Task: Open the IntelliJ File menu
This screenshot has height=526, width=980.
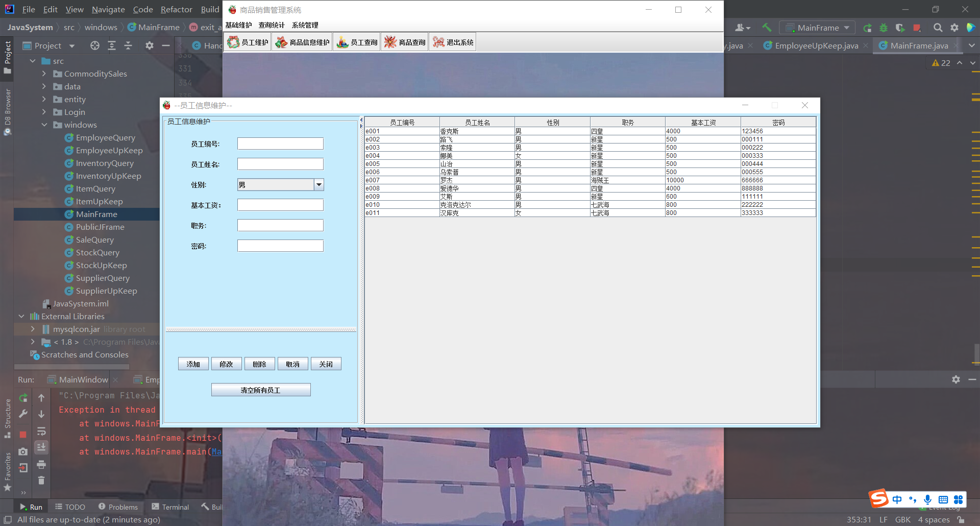Action: pos(29,9)
